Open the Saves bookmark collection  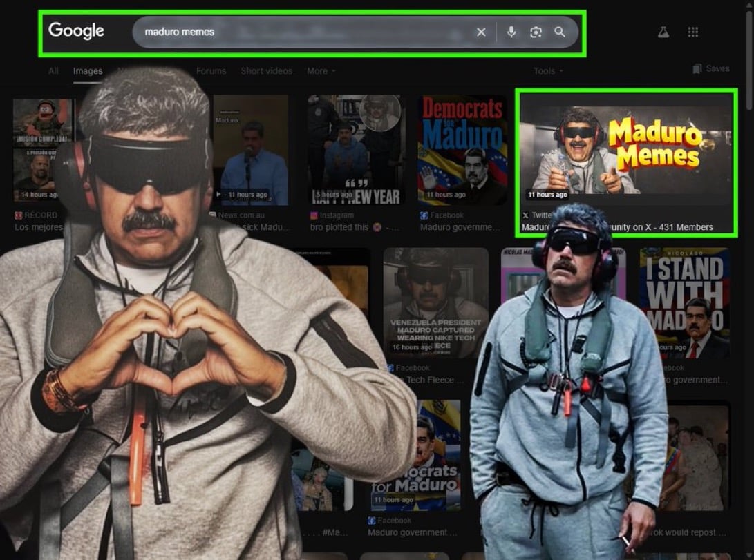711,69
